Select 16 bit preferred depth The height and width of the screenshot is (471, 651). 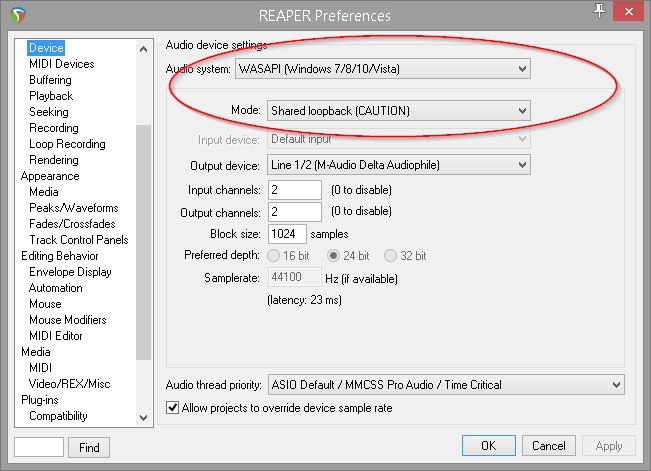click(273, 255)
